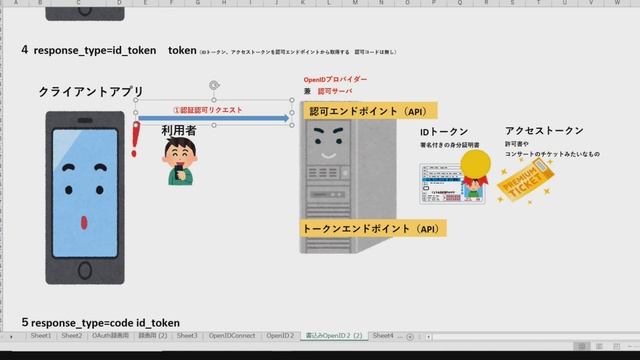Click the sheet tab scroll arrow at bottom left
The width and height of the screenshot is (640, 360).
click(11, 337)
